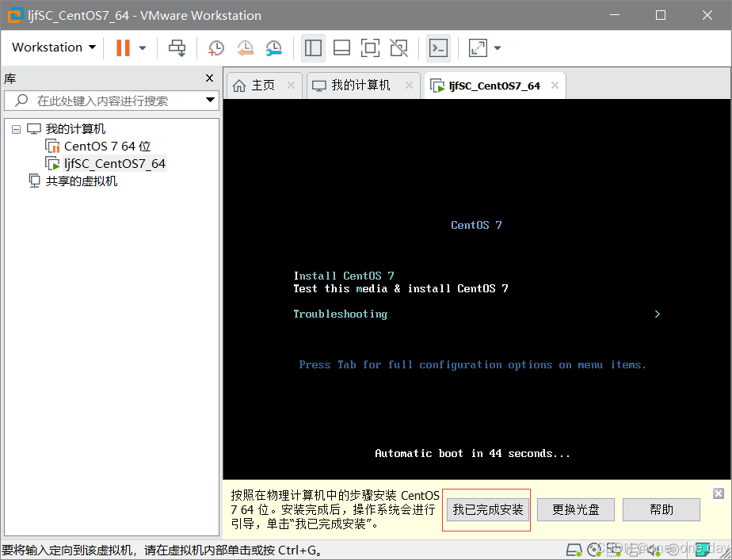Click the VMware Workstation title bar logo
The width and height of the screenshot is (732, 560).
(15, 15)
